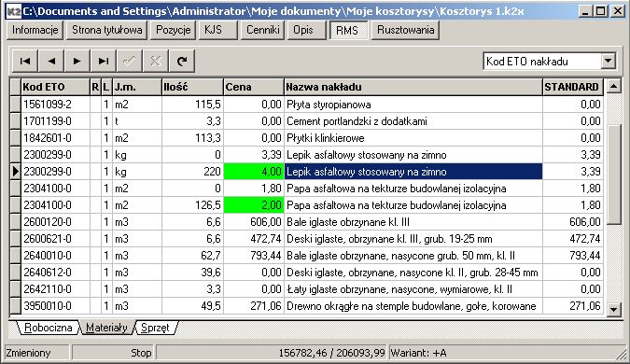Cancel edit with the X toolbar button
This screenshot has width=630, height=364.
156,61
